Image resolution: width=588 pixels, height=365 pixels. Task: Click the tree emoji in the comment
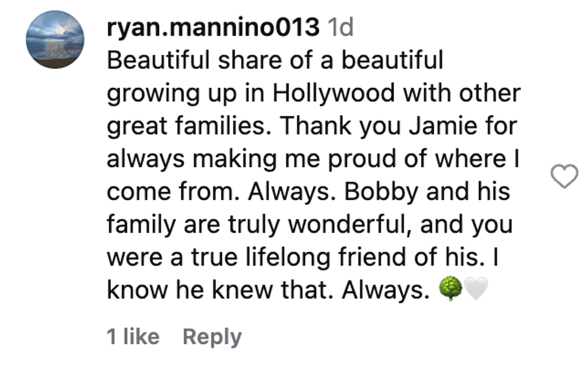(451, 291)
